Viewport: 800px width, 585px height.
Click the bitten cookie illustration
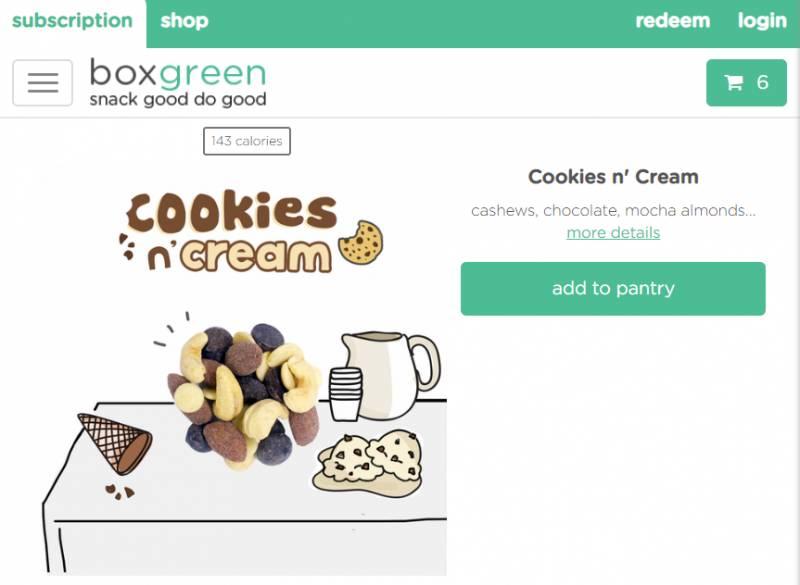(361, 242)
